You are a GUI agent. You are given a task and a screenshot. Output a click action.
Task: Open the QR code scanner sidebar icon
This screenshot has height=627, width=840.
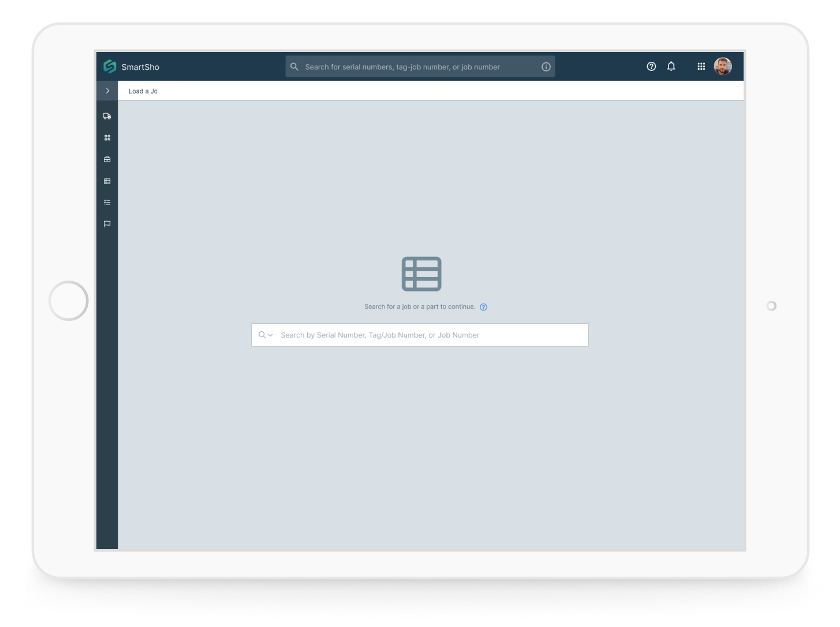107,138
